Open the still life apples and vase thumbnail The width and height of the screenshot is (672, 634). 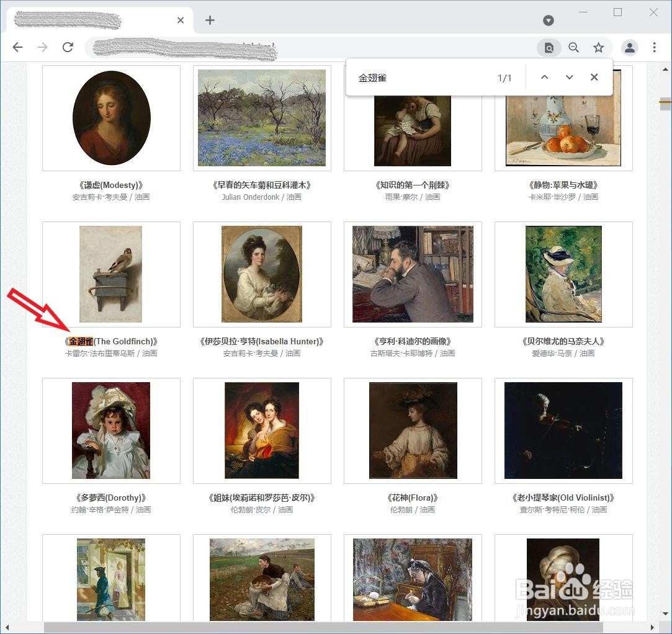[x=563, y=131]
